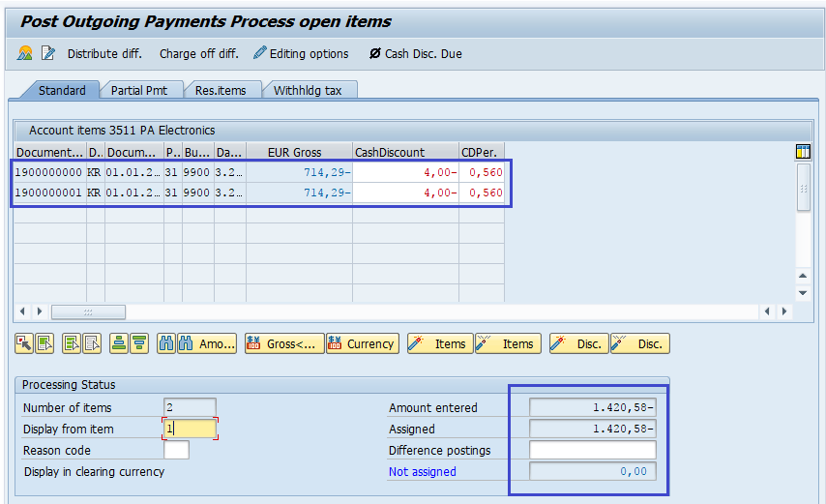Click the Amo... find amount button
The height and width of the screenshot is (504, 826).
coord(207,343)
